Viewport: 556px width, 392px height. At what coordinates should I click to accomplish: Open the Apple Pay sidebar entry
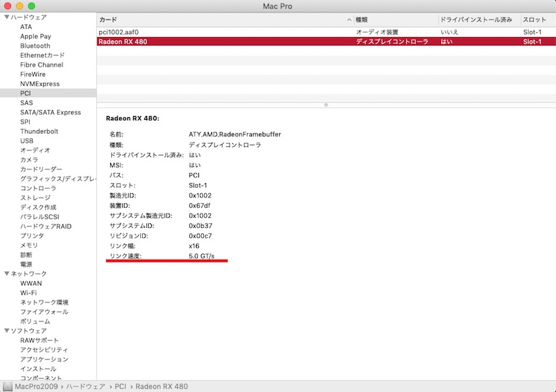[35, 36]
